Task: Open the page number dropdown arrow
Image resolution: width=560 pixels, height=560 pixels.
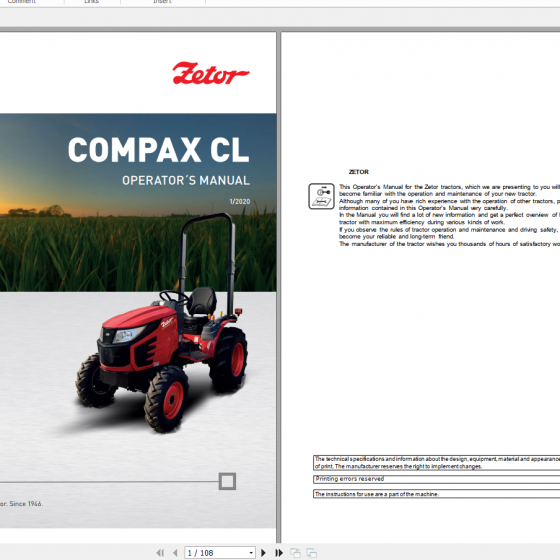Action: coord(251,553)
